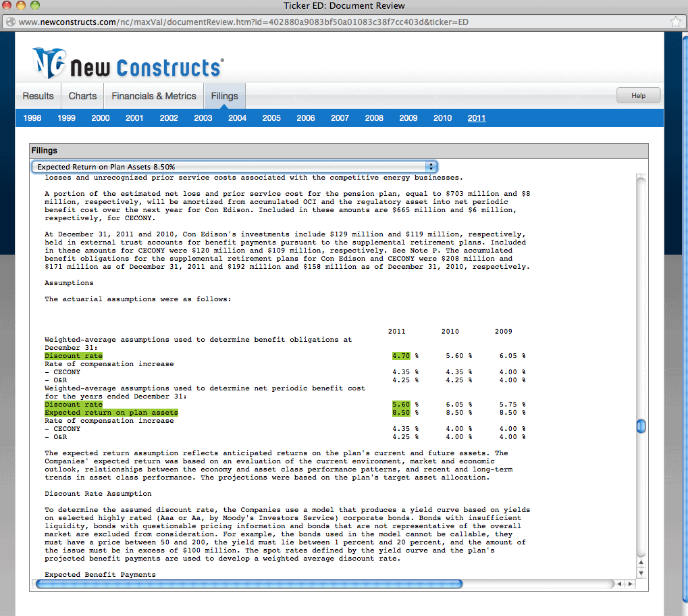Screen dimensions: 688x616
Task: View the 2009 link in the blue year bar
Action: coord(408,118)
